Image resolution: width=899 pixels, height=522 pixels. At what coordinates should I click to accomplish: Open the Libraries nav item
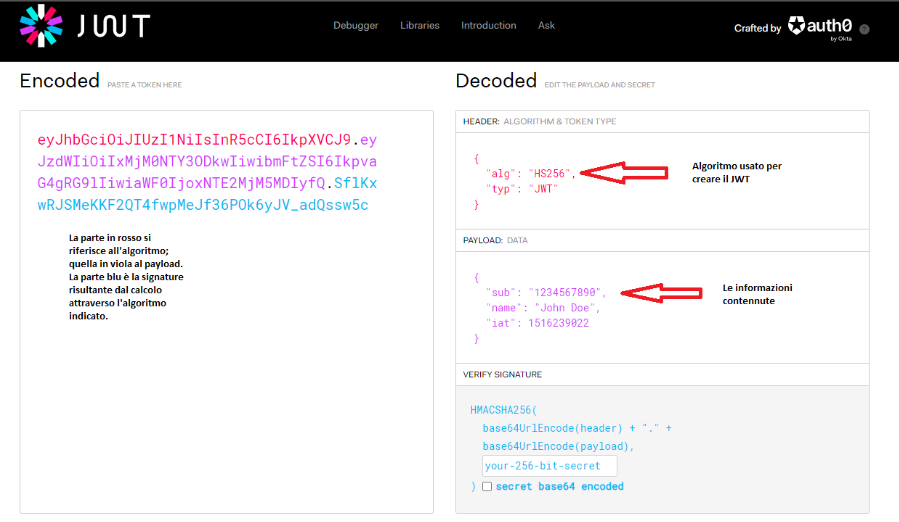(420, 25)
